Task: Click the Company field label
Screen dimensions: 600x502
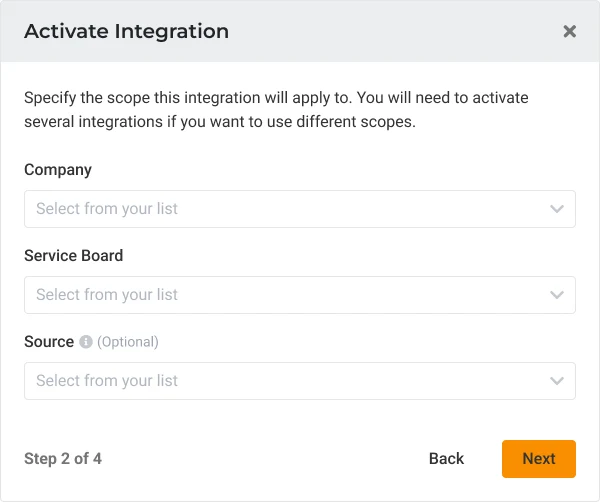Action: coord(58,170)
